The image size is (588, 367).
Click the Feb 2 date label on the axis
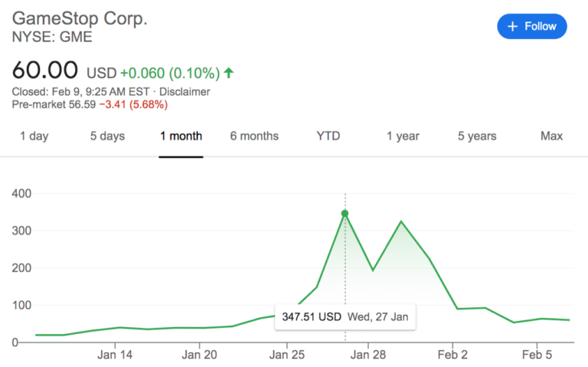[452, 355]
